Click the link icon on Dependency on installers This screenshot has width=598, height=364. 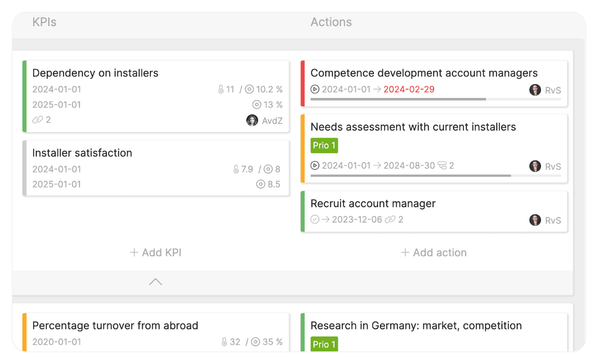[37, 120]
